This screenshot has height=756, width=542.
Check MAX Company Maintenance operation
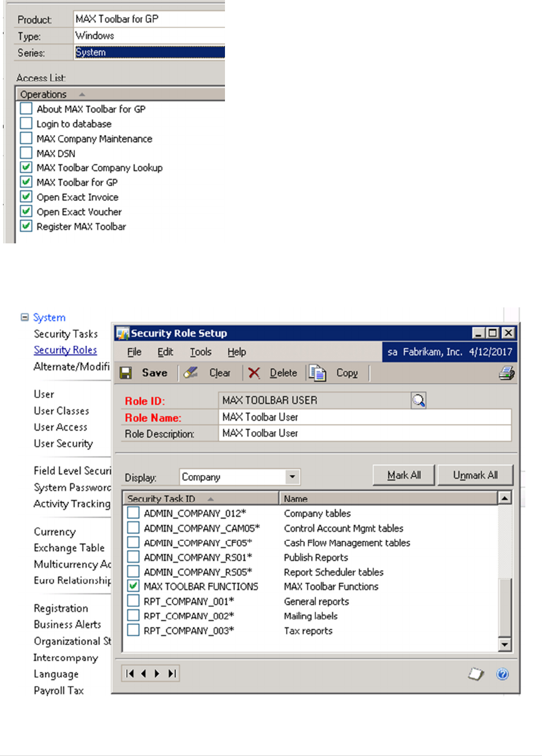[x=26, y=138]
